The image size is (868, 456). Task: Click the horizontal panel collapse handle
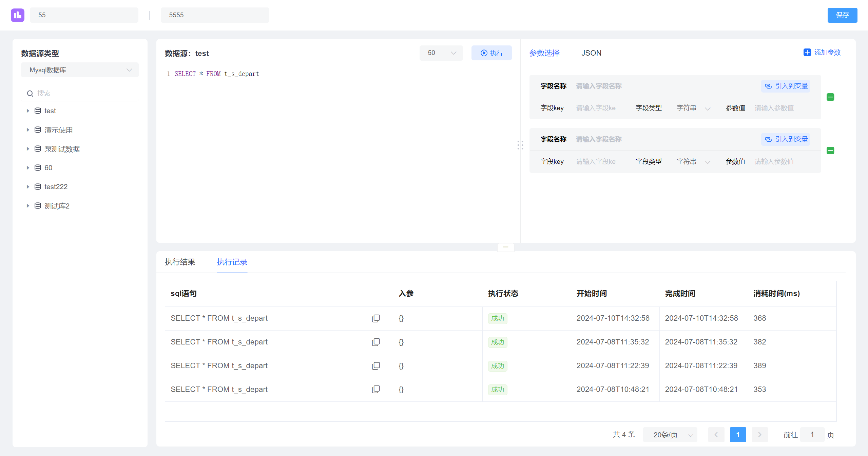click(506, 247)
